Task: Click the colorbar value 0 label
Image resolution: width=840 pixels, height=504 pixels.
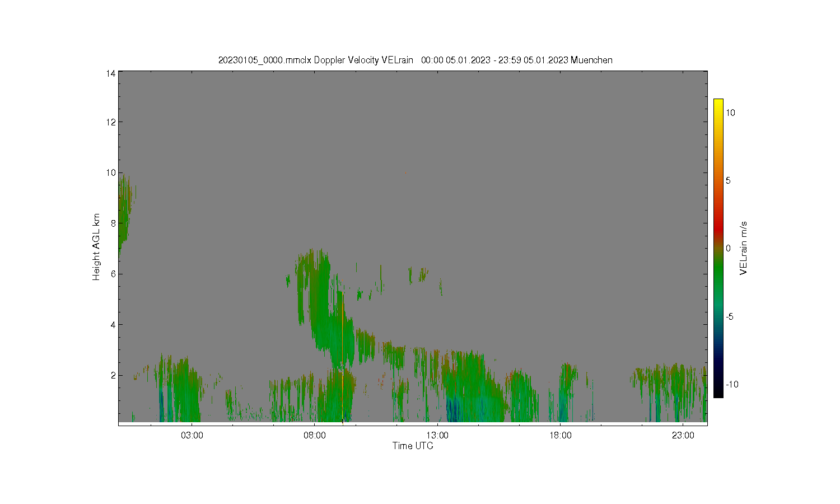Action: 728,248
